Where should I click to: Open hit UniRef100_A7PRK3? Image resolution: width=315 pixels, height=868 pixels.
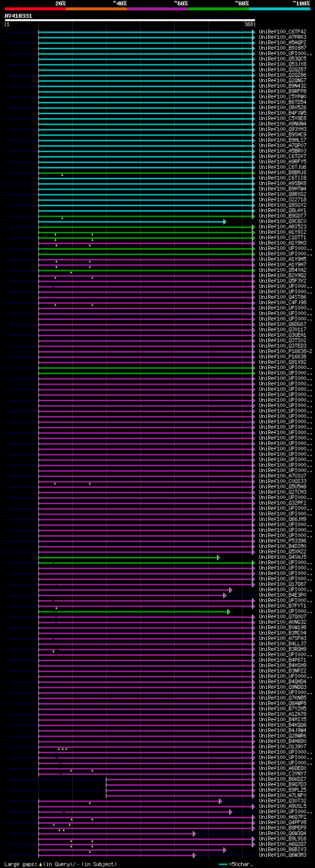283,37
